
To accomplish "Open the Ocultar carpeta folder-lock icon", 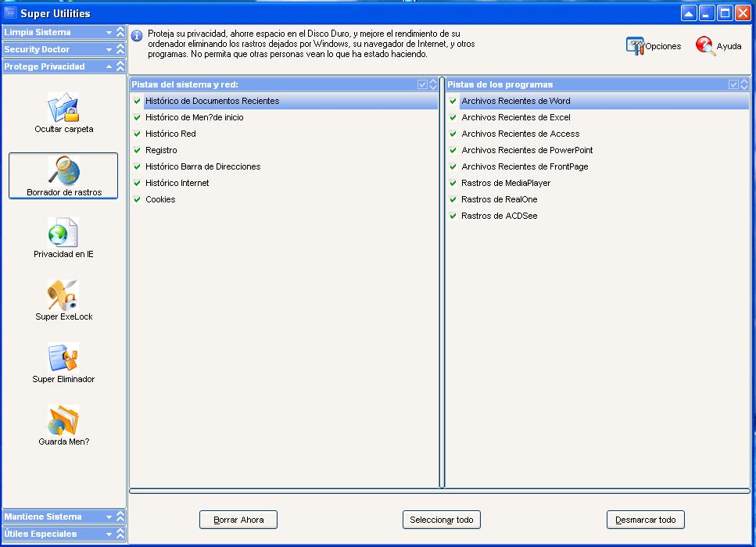I will [63, 107].
